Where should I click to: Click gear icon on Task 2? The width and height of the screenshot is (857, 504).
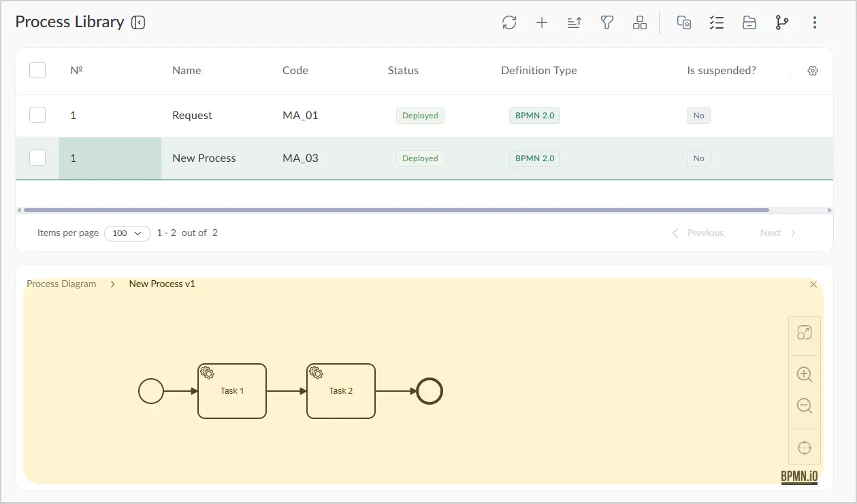coord(317,373)
